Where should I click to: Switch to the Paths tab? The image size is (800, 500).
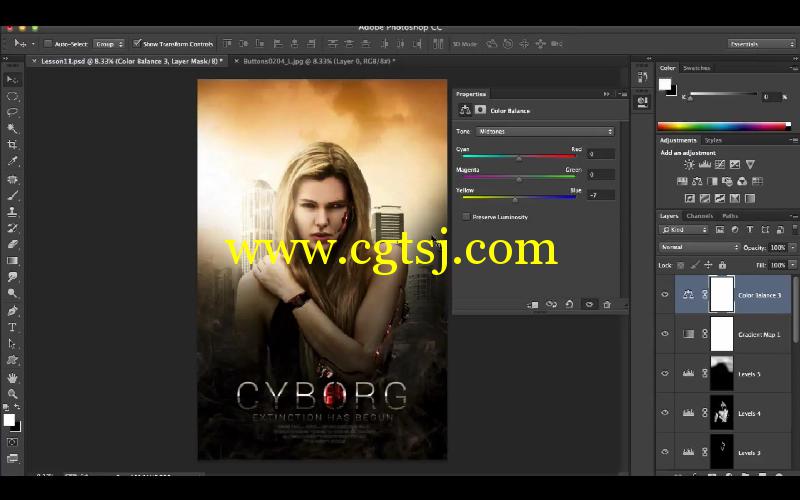click(x=730, y=216)
